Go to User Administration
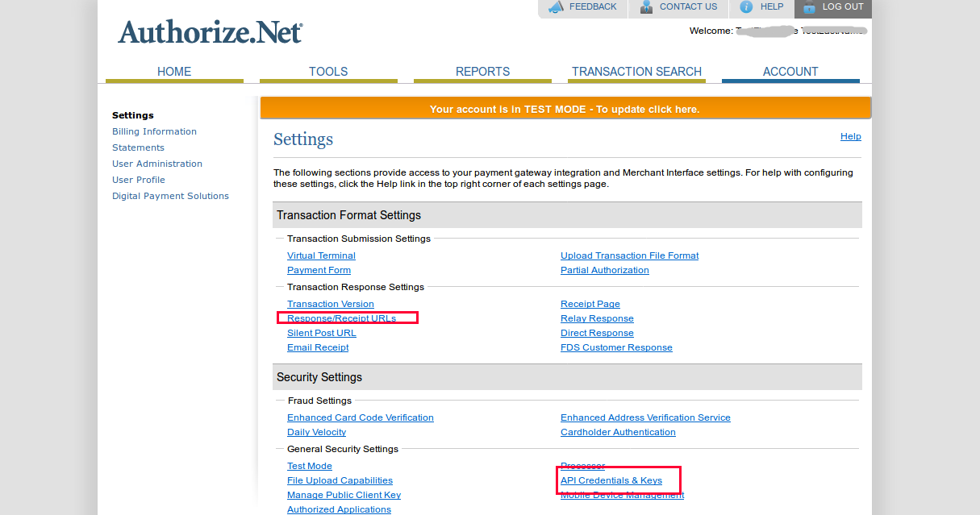 157,164
